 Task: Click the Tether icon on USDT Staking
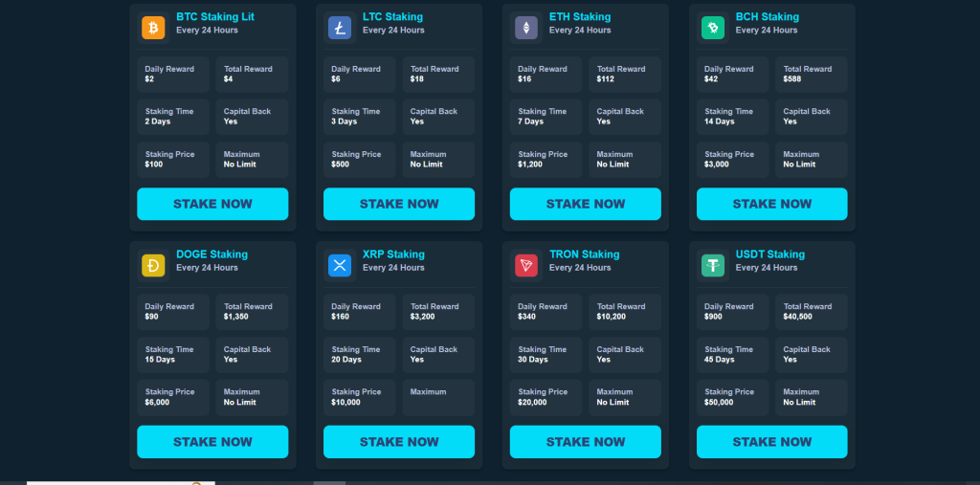tap(713, 266)
